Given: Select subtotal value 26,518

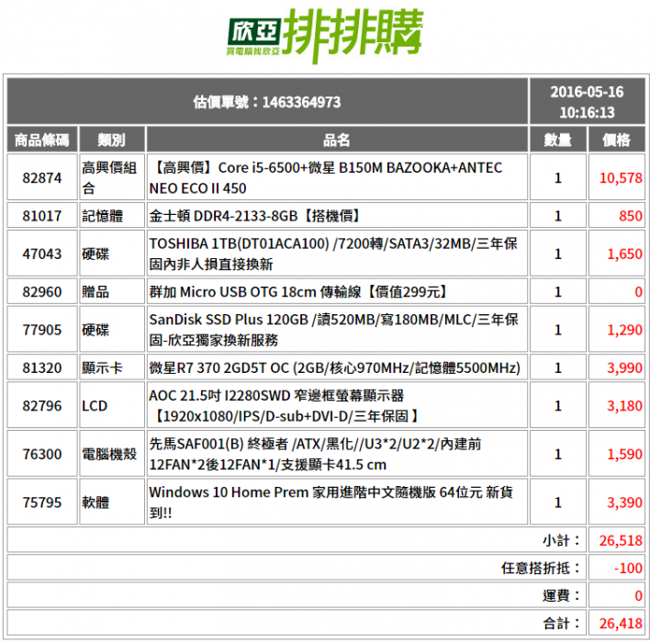Looking at the screenshot, I should (621, 540).
